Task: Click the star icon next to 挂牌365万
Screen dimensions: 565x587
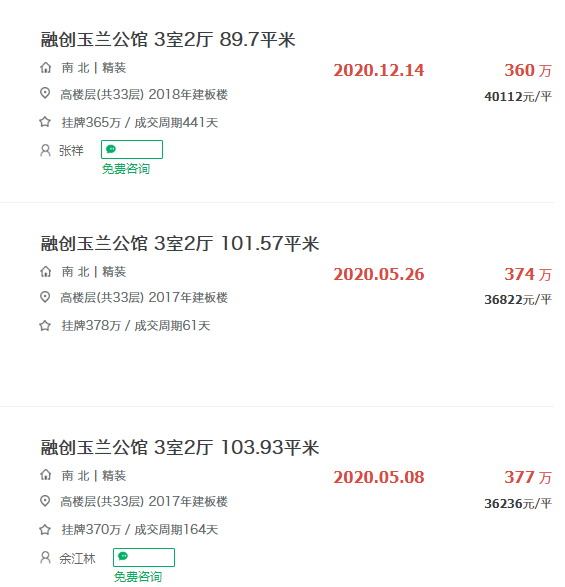Action: coord(45,122)
